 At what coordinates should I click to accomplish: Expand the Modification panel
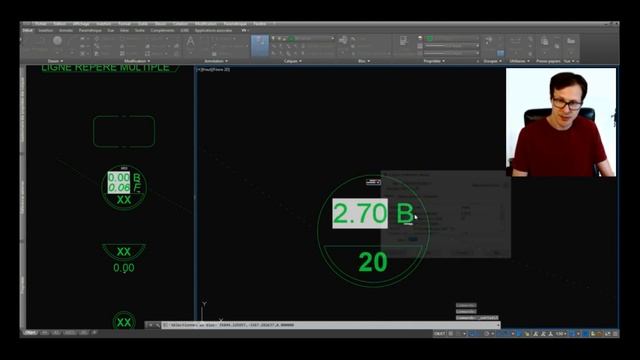137,61
